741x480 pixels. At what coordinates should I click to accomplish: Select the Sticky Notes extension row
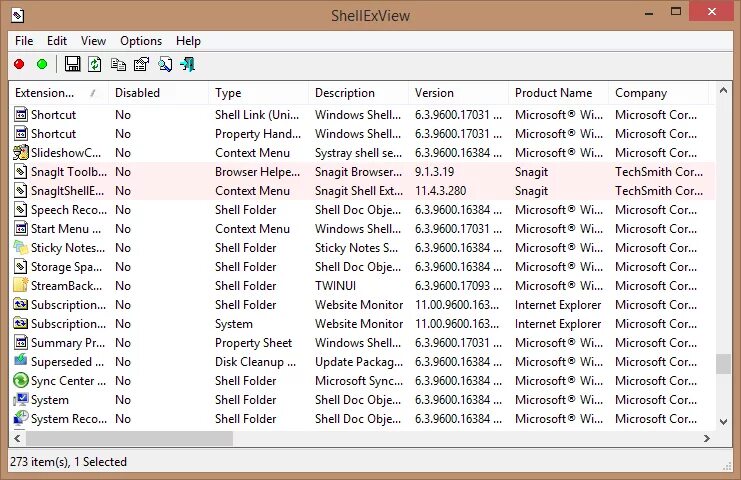(x=362, y=248)
